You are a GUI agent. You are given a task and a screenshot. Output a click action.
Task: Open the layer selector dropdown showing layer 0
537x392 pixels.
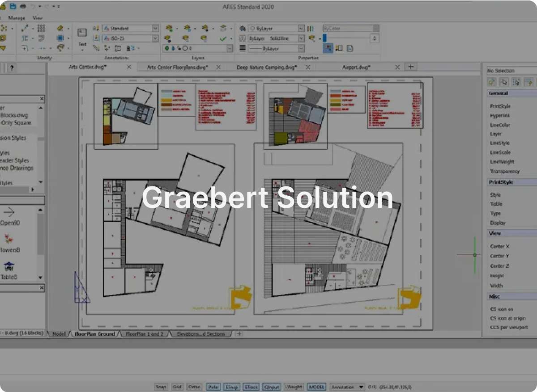click(198, 48)
